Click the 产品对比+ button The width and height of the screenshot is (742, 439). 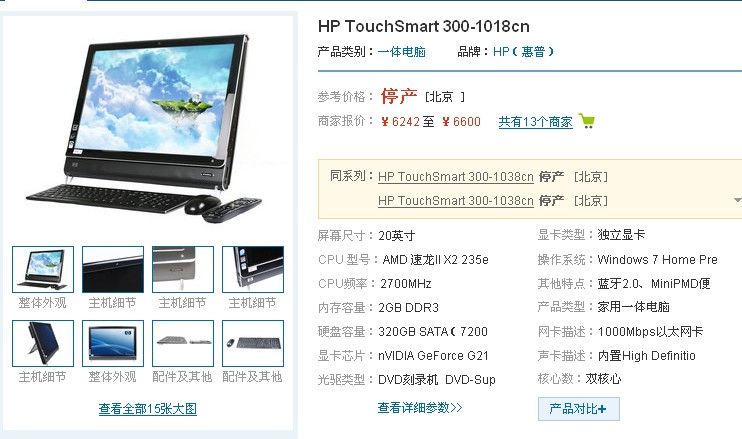(x=578, y=409)
